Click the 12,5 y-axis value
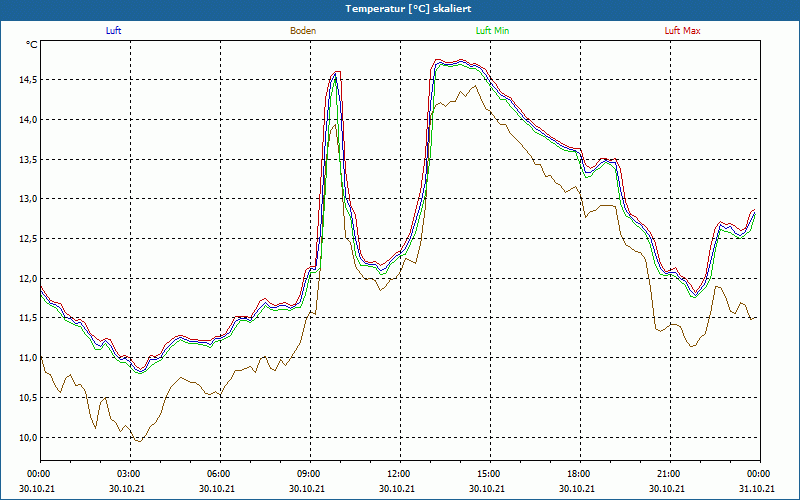 [x=28, y=238]
